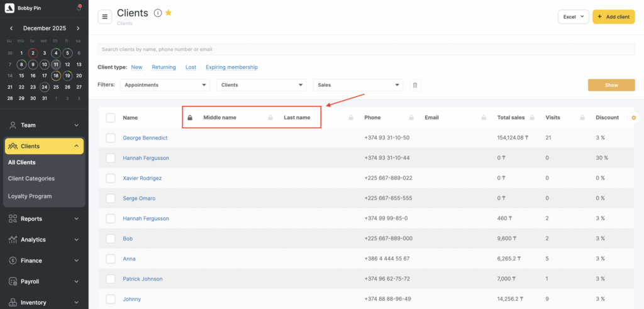
Task: Click the hamburger menu icon beside Clients title
Action: coord(105,16)
